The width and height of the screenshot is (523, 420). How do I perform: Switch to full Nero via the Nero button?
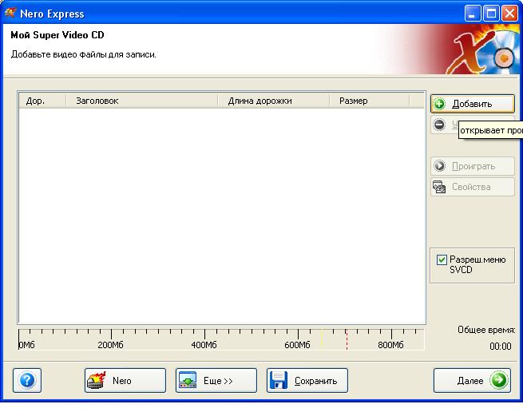[x=125, y=380]
